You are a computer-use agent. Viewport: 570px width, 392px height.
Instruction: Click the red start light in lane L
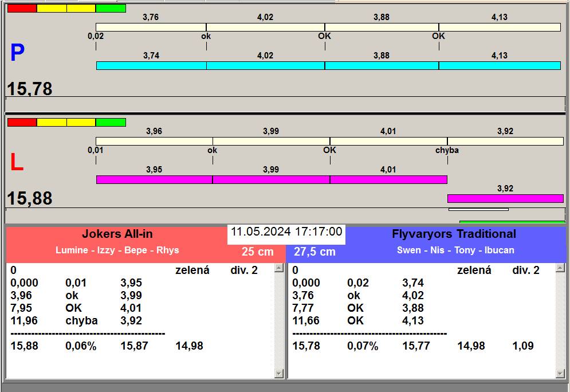(22, 122)
